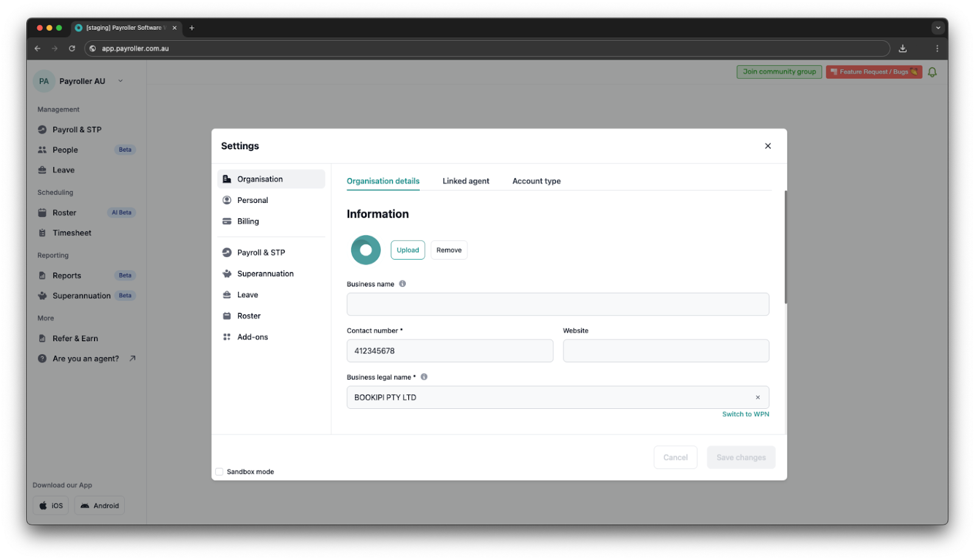
Task: Click the Business name input field
Action: pos(557,304)
